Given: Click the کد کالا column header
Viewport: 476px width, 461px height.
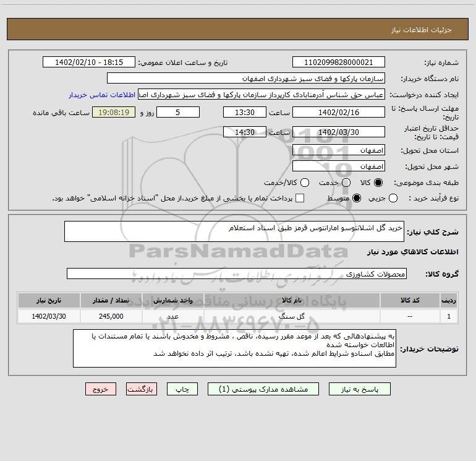Looking at the screenshot, I should click(410, 300).
